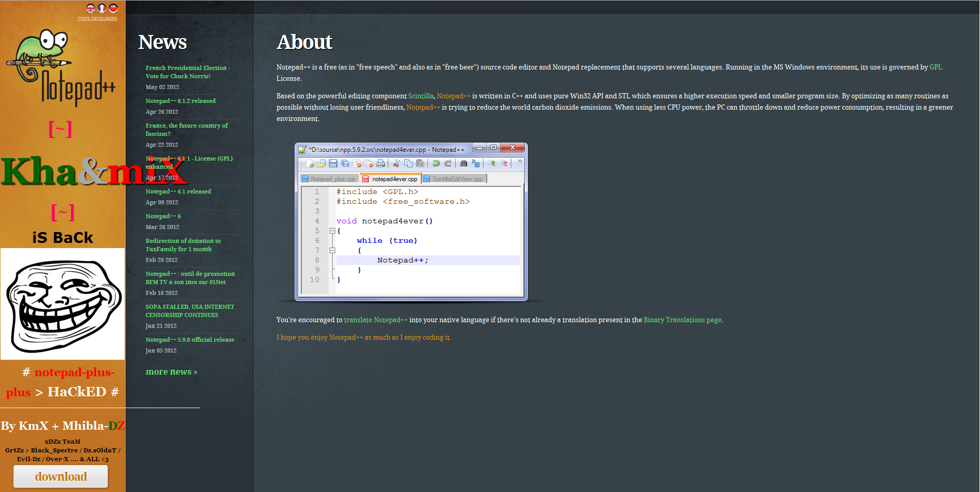Image resolution: width=980 pixels, height=492 pixels.
Task: Expand toolbar overflow chevron in editor window
Action: (520, 161)
